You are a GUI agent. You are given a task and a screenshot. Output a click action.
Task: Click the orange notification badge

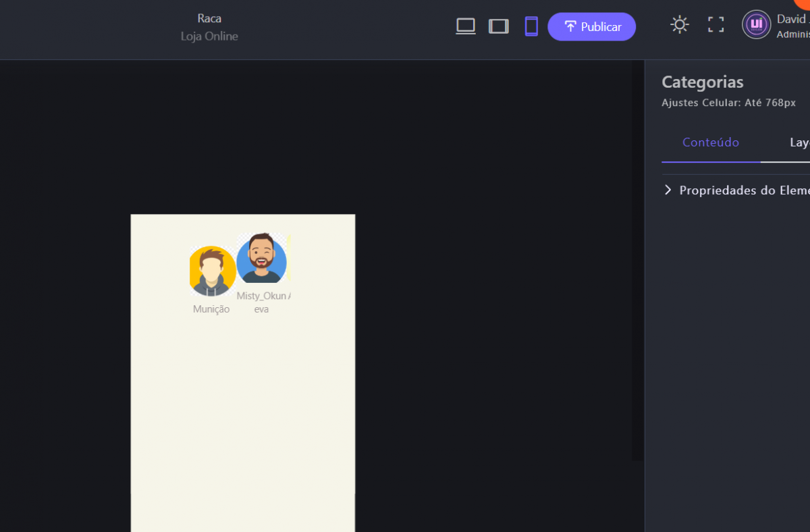point(803,3)
